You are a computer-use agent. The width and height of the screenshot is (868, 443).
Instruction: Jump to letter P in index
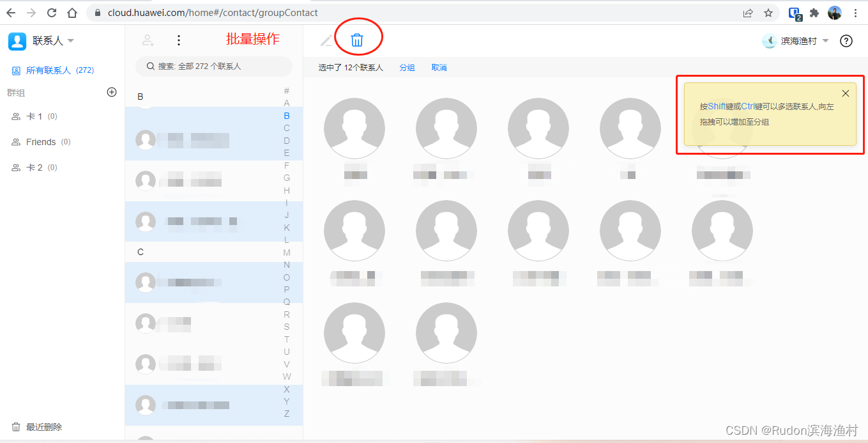click(287, 290)
